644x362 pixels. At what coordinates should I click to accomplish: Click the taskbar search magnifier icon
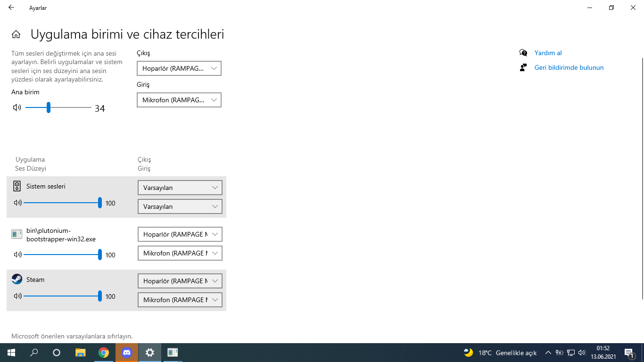click(34, 352)
